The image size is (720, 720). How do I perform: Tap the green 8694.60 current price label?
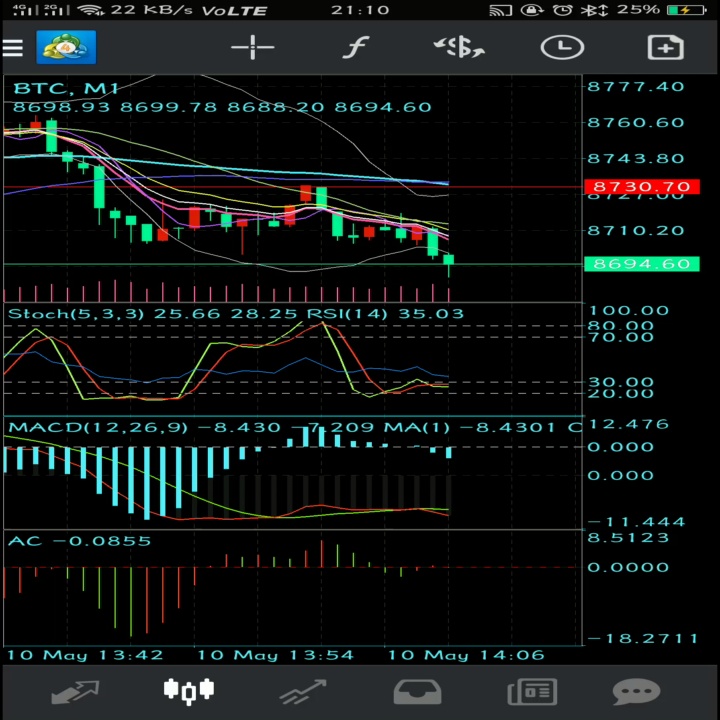(x=641, y=264)
